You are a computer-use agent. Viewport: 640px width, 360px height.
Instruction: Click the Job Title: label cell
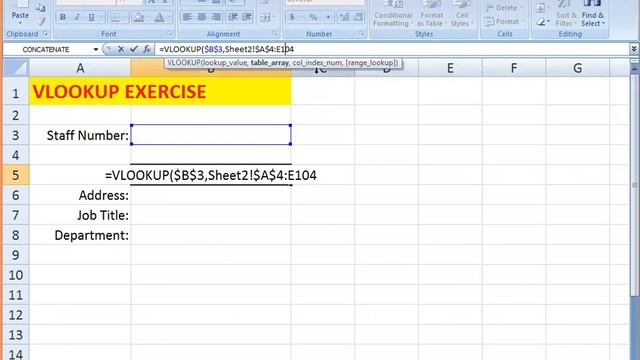coord(80,215)
